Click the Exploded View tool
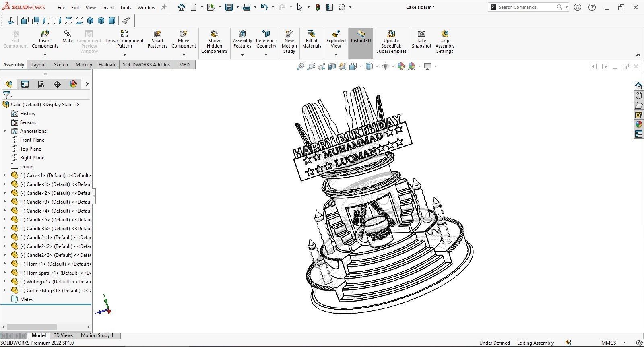 336,39
